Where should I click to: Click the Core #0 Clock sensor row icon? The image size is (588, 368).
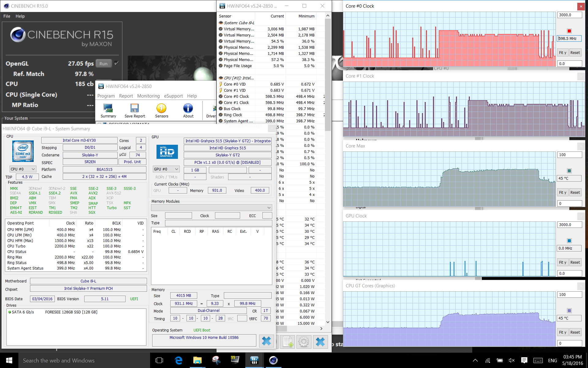coord(221,97)
